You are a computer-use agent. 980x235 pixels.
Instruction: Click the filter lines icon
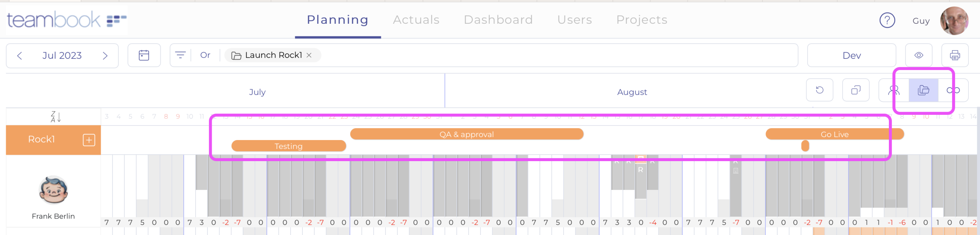click(x=180, y=55)
